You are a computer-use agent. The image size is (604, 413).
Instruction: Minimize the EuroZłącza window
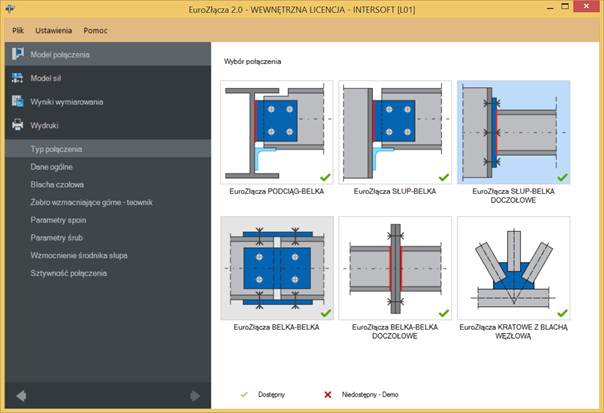[550, 7]
